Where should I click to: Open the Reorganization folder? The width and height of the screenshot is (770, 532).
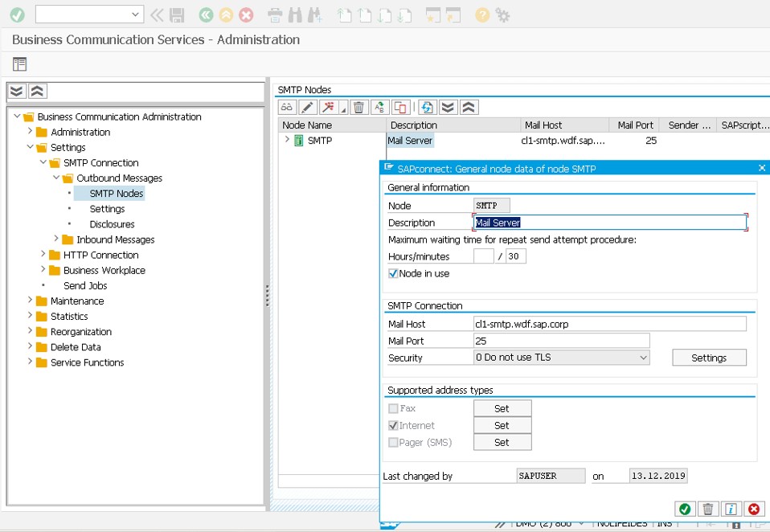[81, 332]
